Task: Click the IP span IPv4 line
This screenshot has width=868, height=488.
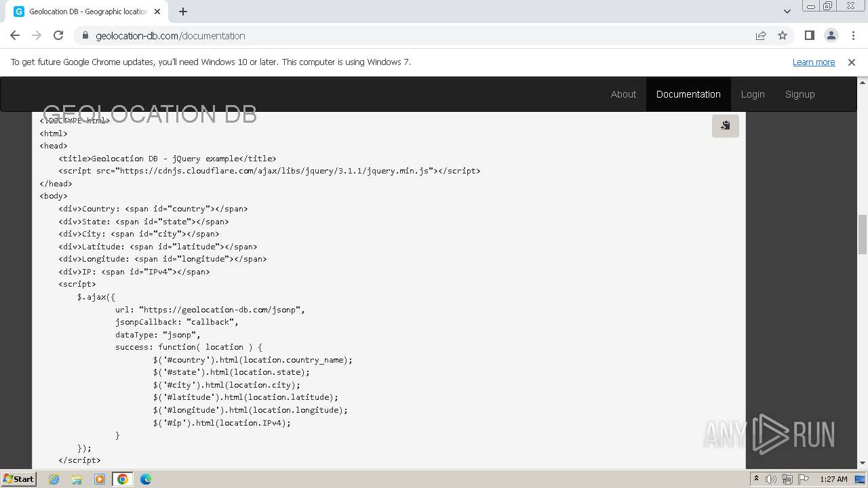Action: point(134,272)
